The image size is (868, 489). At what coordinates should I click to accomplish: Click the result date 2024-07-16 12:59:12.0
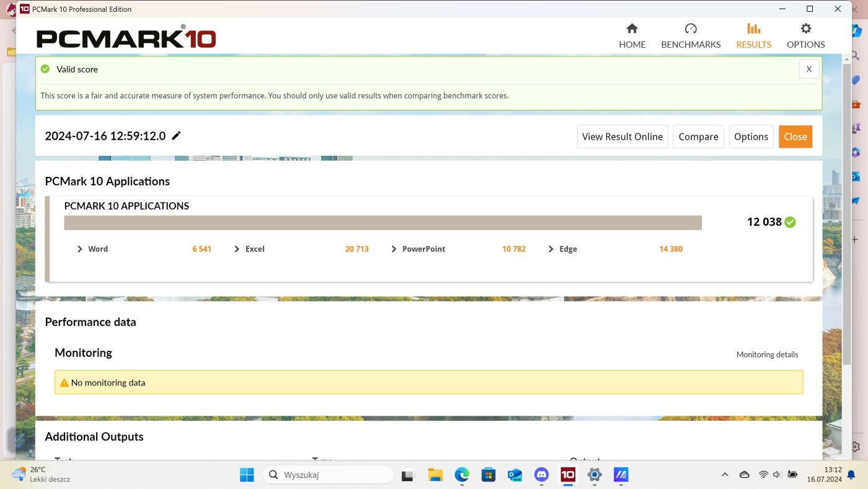coord(105,136)
